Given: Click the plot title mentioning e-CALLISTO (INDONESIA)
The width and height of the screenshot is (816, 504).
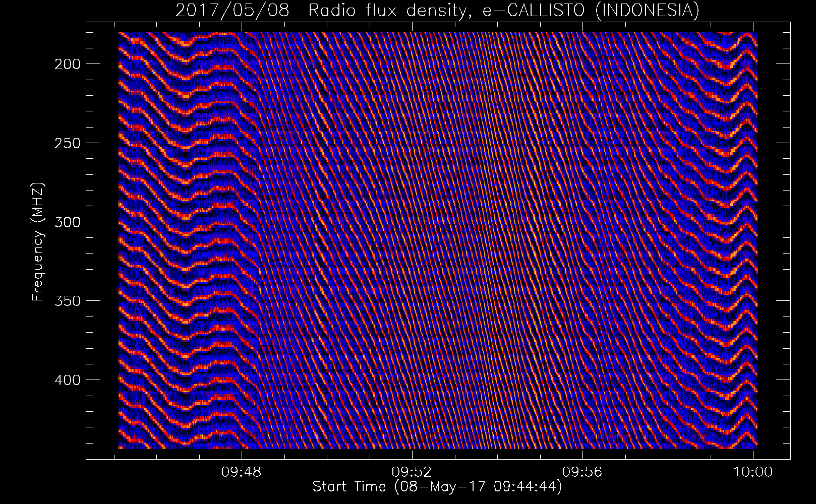Looking at the screenshot, I should tap(437, 10).
